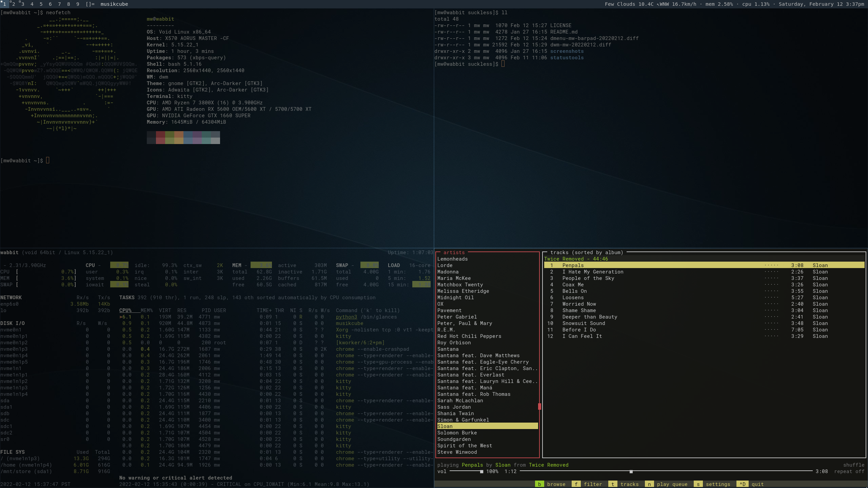Image resolution: width=868 pixels, height=488 pixels.
Task: Switch to dwm tag 2
Action: pyautogui.click(x=13, y=4)
